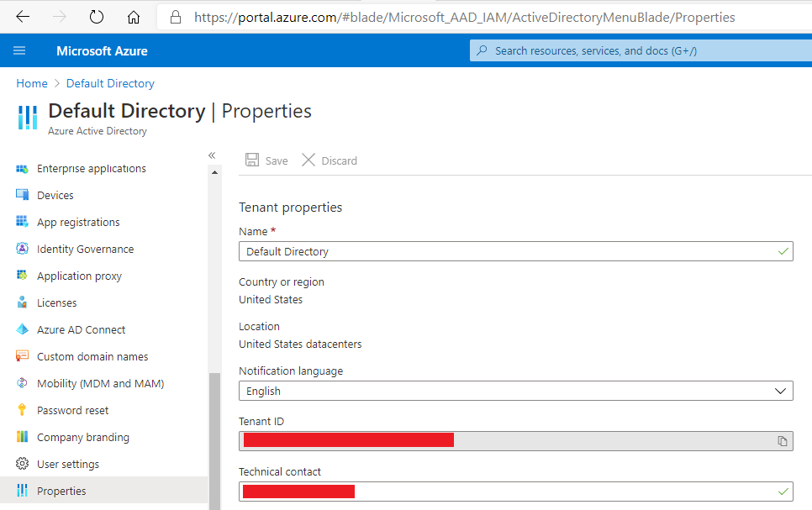The image size is (812, 510).
Task: Click the sidebar scrollbar thumb
Action: [x=214, y=441]
